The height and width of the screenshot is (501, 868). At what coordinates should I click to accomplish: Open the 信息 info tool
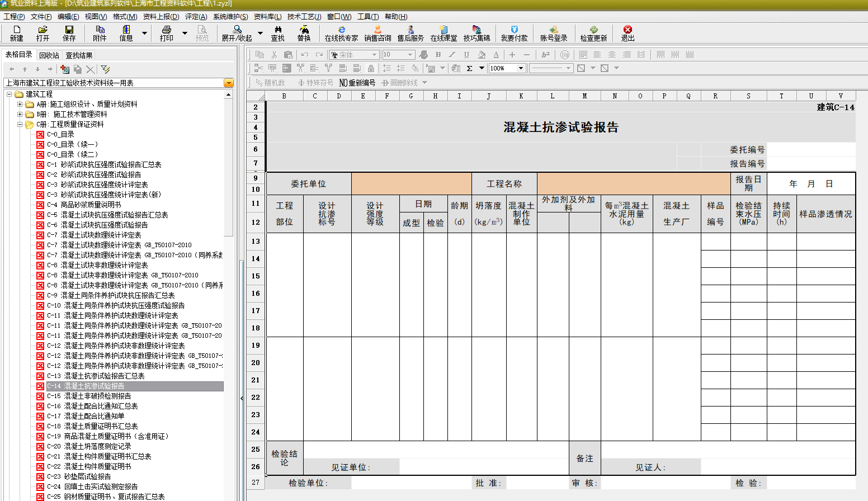pyautogui.click(x=126, y=34)
